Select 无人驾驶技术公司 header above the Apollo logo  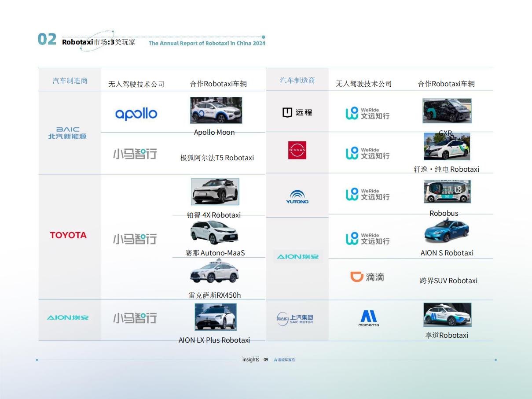pos(136,84)
